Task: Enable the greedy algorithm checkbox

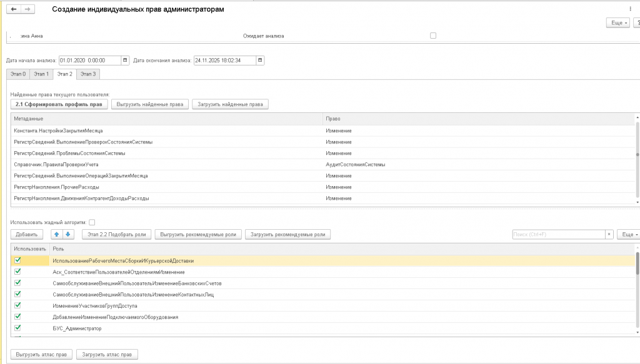Action: coord(92,222)
